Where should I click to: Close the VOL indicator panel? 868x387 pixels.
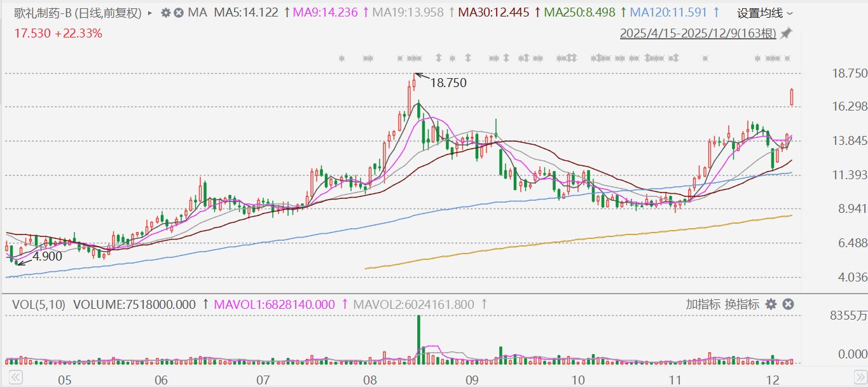click(x=788, y=304)
